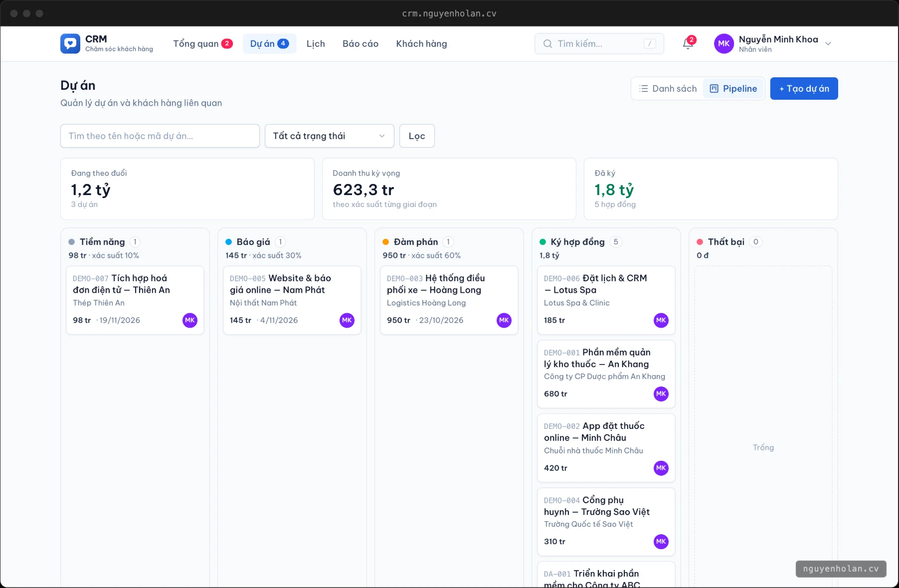Expand the user account menu chevron
The height and width of the screenshot is (588, 899).
click(x=828, y=43)
